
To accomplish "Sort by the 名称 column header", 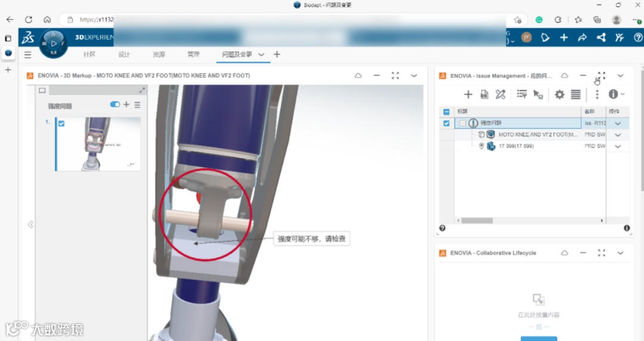I will coord(589,111).
